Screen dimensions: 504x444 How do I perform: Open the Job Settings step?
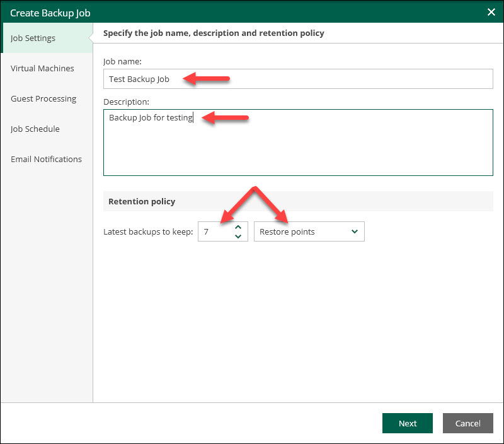pyautogui.click(x=47, y=38)
